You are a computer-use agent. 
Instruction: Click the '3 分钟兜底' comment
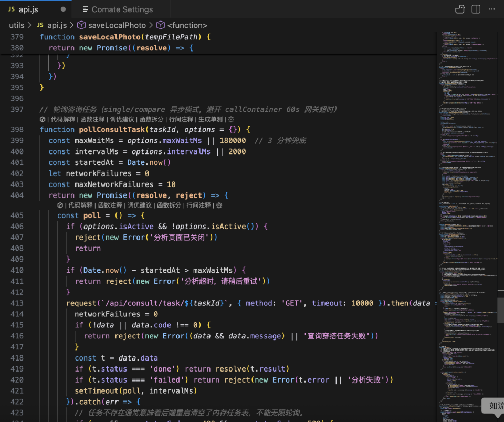280,140
